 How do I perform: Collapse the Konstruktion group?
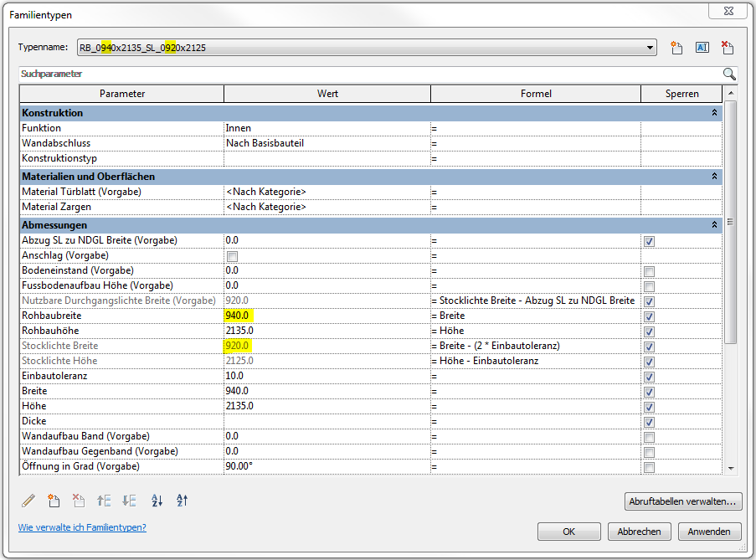[714, 112]
